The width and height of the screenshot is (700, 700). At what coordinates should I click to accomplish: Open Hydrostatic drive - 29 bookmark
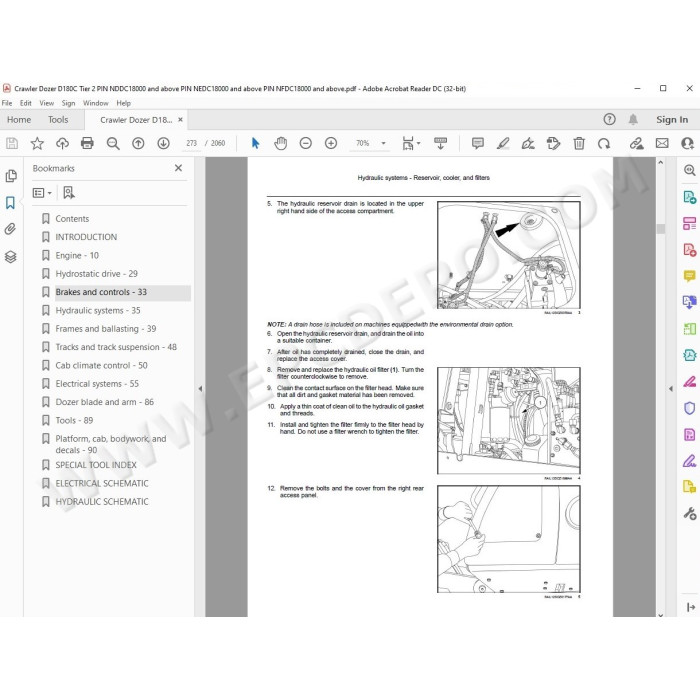[96, 274]
